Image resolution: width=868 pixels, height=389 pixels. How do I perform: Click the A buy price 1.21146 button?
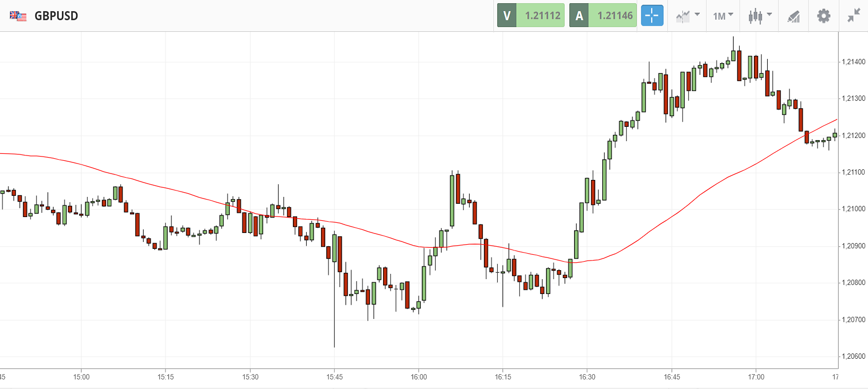click(615, 15)
